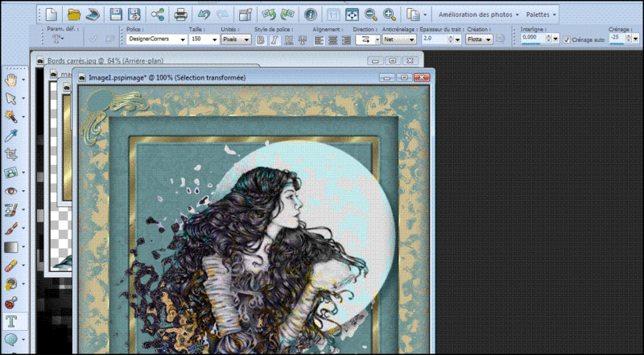
Task: Select the Magic Wand tool
Action: click(x=11, y=117)
